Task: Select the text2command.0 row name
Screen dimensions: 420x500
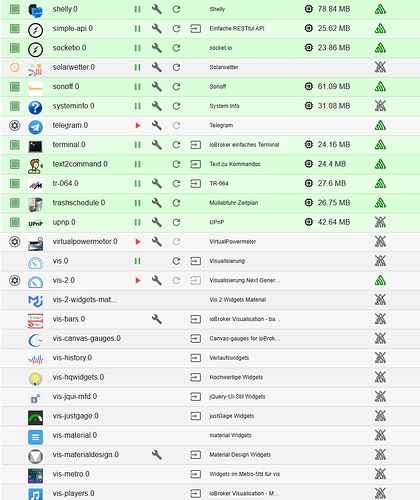Action: click(x=80, y=164)
